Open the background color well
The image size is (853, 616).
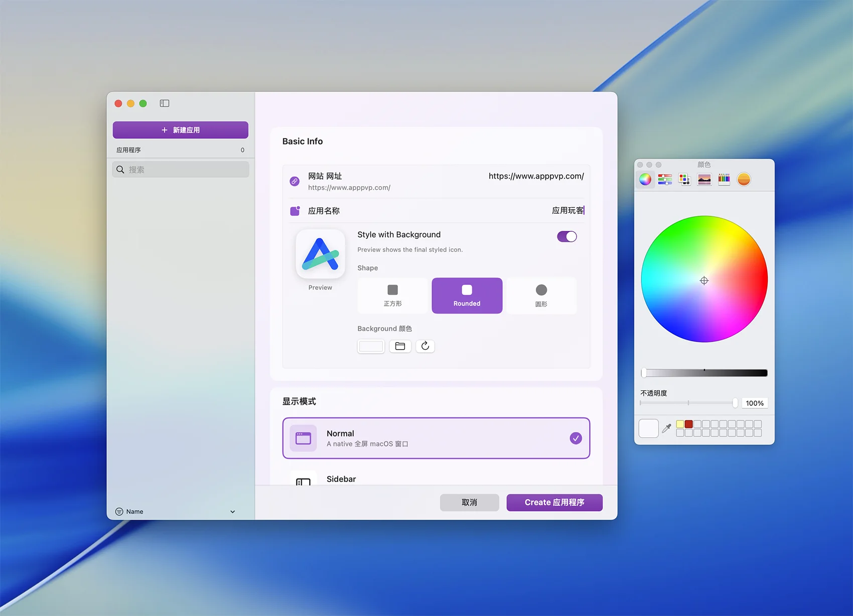(x=371, y=346)
